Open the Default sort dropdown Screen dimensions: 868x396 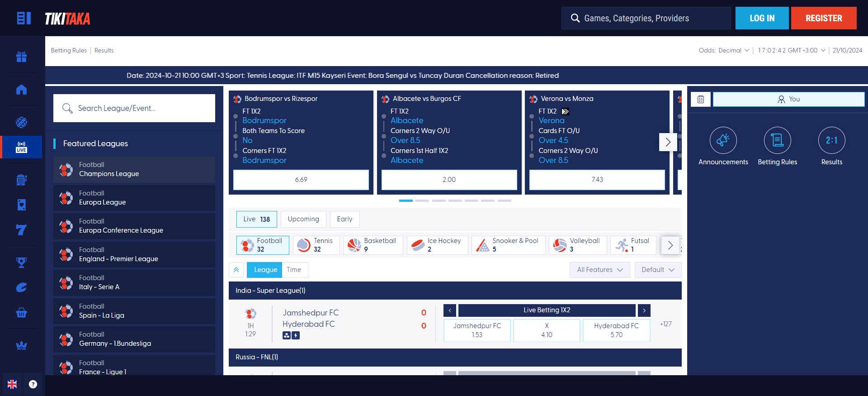[x=658, y=270]
